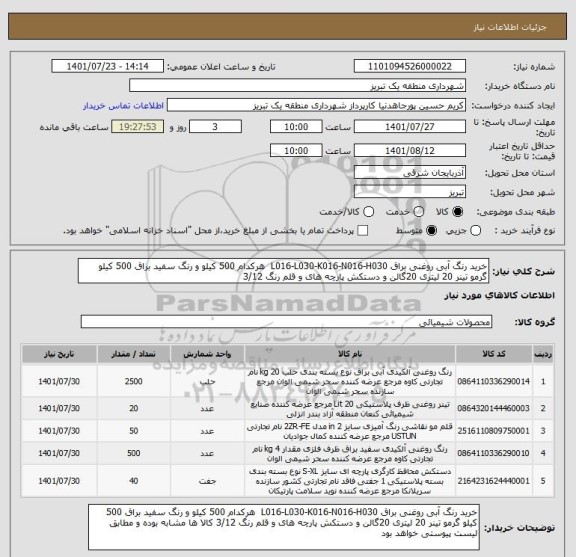
Task: Click the شماره نیاز field 1101094526000022
Action: click(x=410, y=67)
